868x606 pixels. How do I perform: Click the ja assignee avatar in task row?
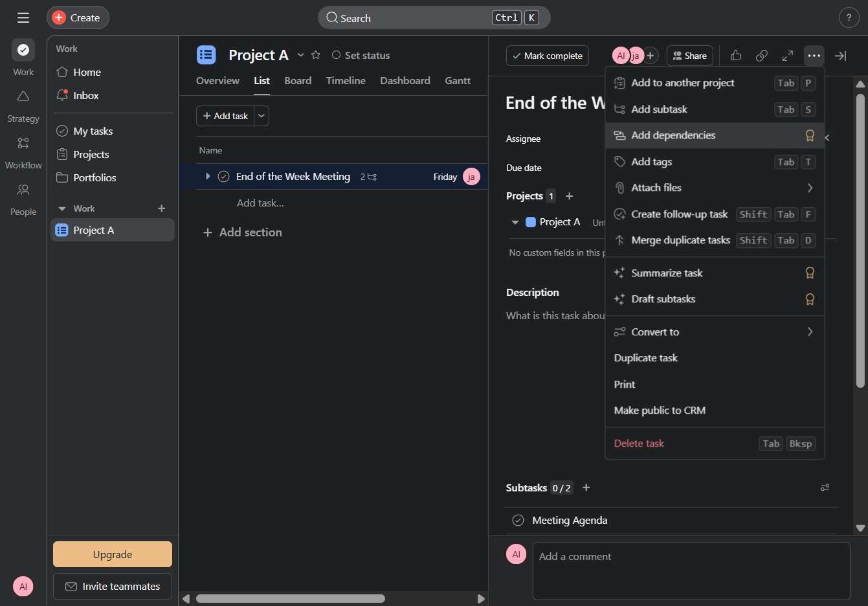471,177
